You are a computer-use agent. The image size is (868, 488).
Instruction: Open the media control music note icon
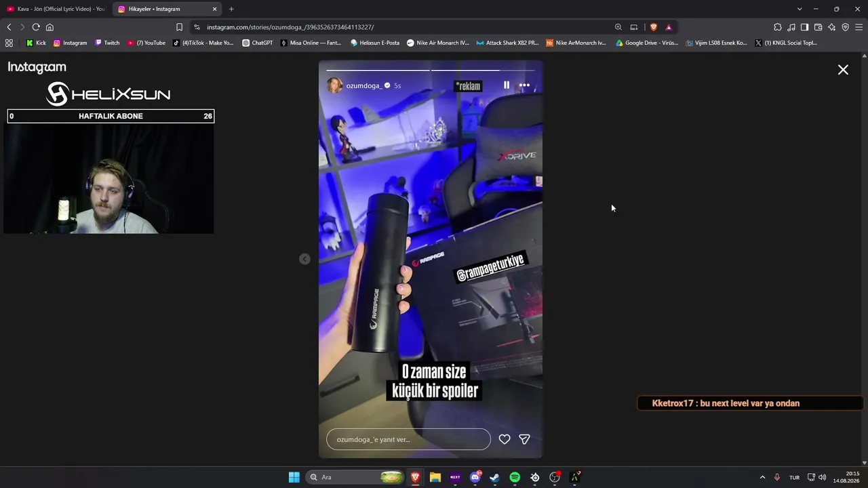click(791, 27)
